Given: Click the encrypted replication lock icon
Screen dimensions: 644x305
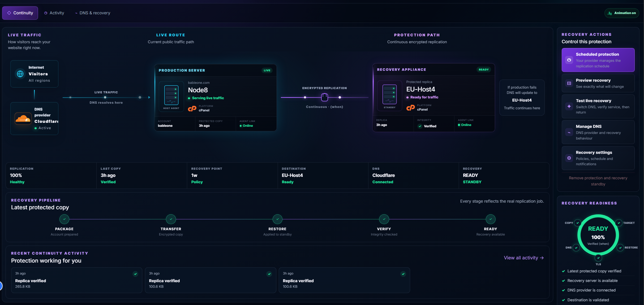Looking at the screenshot, I should (324, 97).
